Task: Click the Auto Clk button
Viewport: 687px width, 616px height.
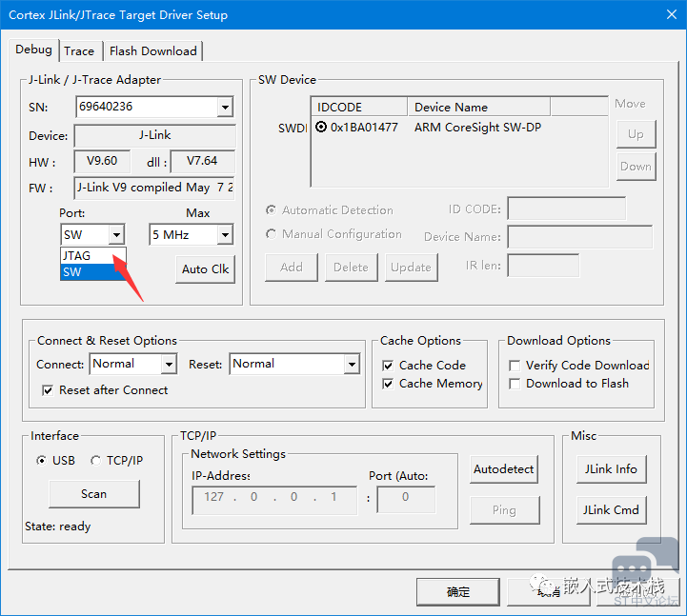Action: pos(205,268)
